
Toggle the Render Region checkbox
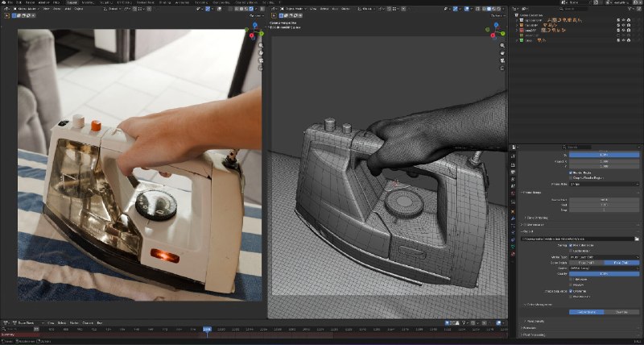(571, 173)
